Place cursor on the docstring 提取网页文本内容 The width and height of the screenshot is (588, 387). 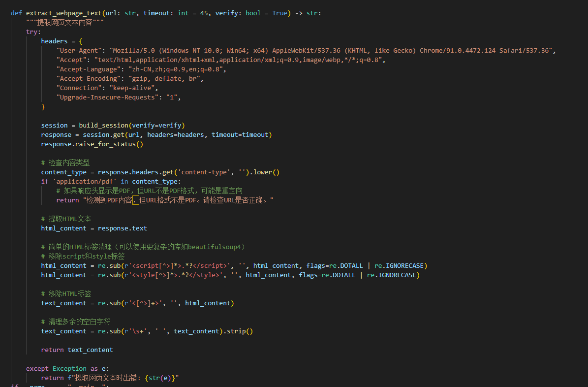tap(64, 23)
